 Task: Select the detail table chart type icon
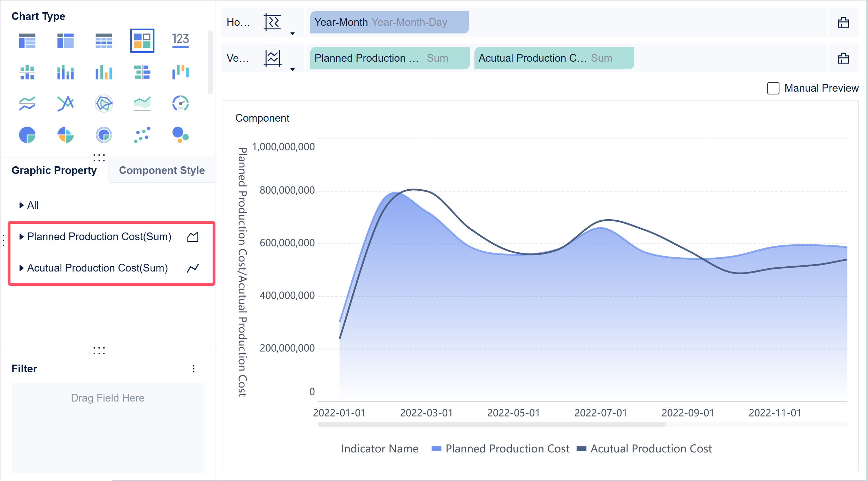point(104,41)
